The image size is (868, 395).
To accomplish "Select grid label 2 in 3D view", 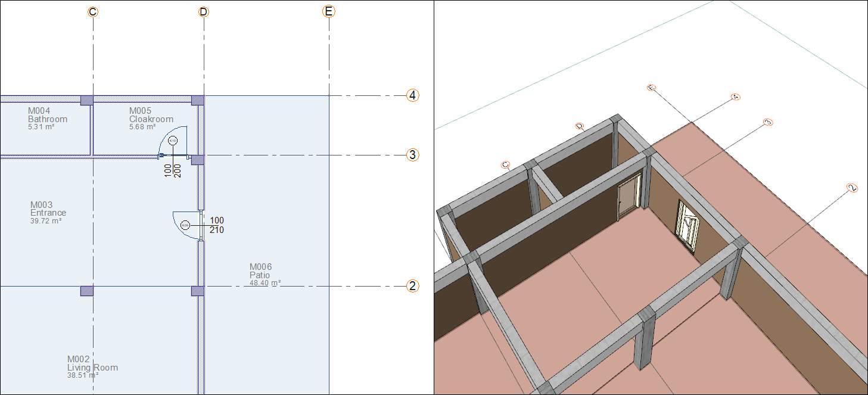I will [852, 188].
